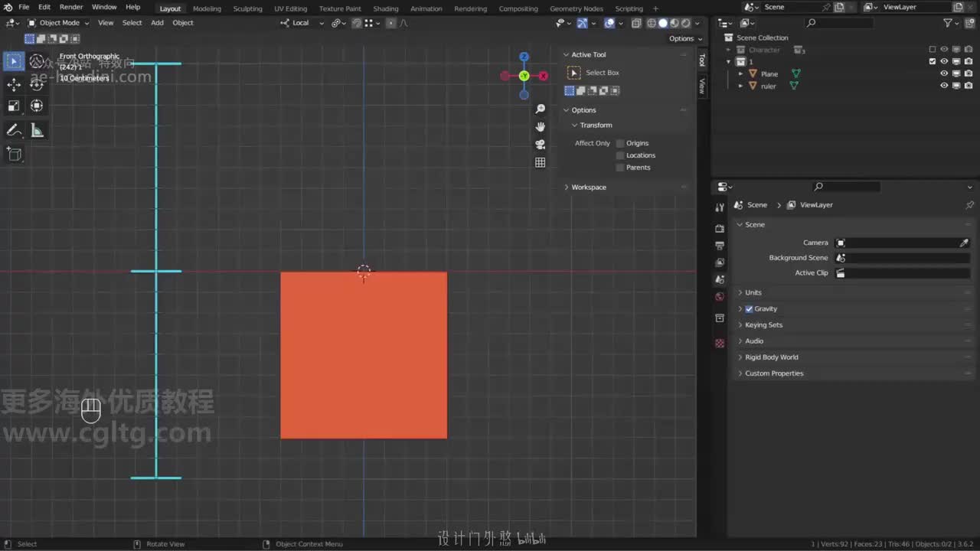The image size is (980, 551).
Task: Activate the Scale tool
Action: (14, 106)
